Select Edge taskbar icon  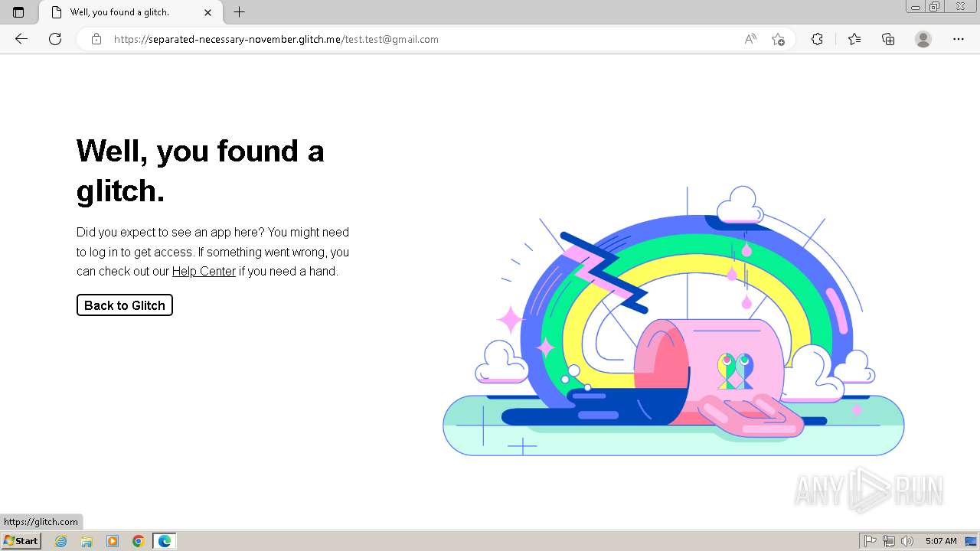pos(165,541)
